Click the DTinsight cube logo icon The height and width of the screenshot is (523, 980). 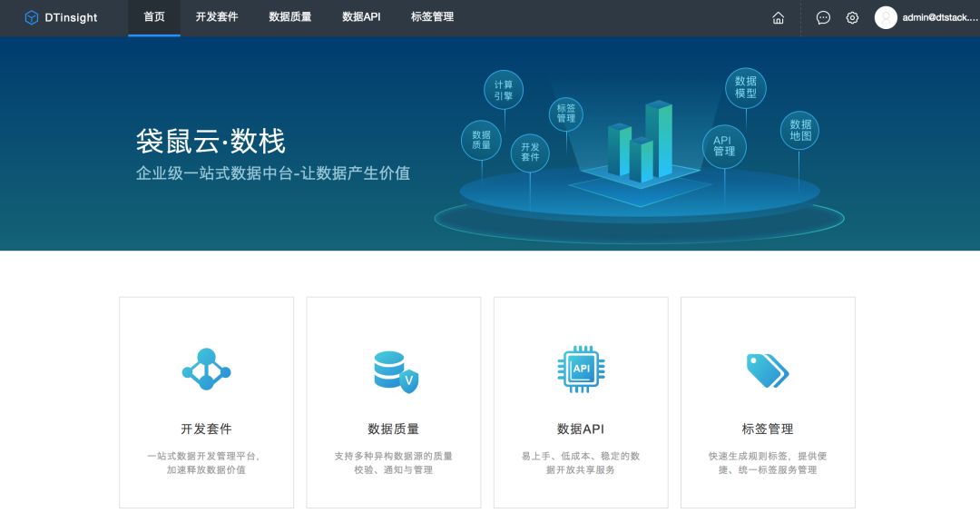pos(31,17)
